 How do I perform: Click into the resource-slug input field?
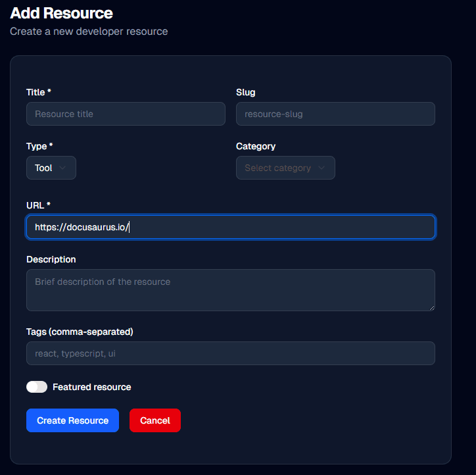click(335, 114)
